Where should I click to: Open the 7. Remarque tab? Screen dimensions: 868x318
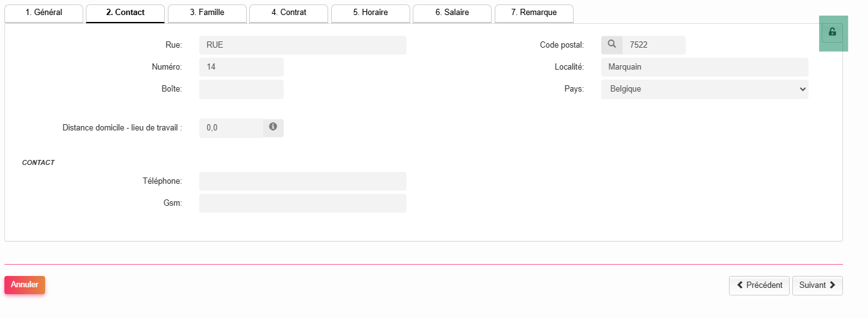pyautogui.click(x=534, y=13)
